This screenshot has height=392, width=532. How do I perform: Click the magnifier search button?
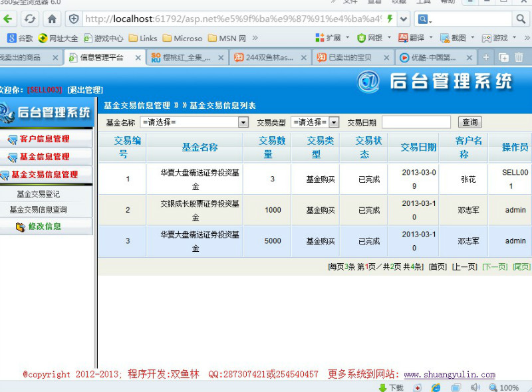click(521, 19)
